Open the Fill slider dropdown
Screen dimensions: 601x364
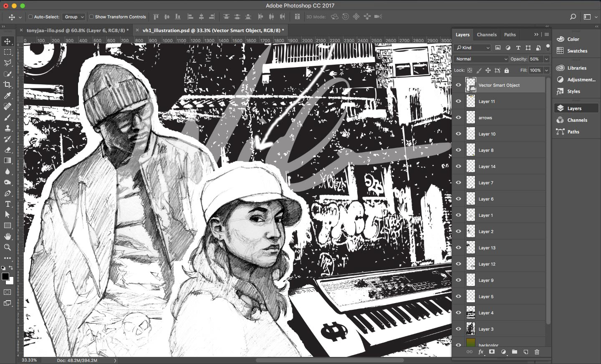[546, 70]
